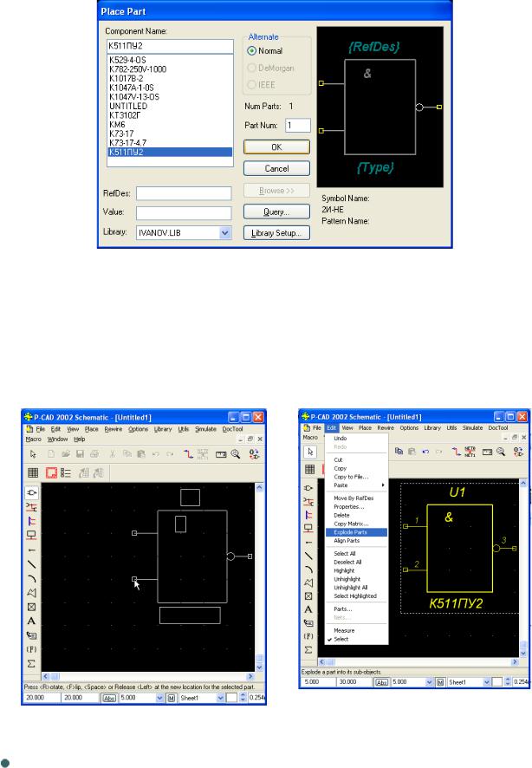Click OK in Place Part dialog

(276, 147)
